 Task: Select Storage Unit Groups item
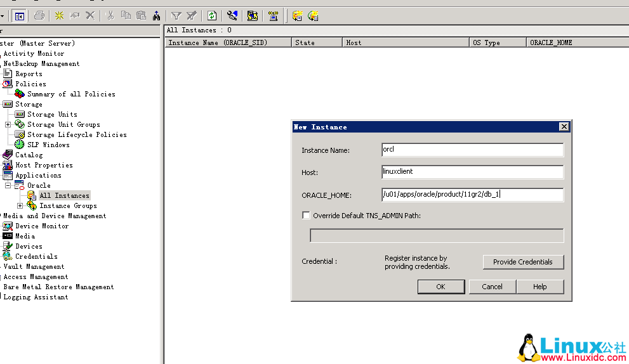[x=63, y=125]
